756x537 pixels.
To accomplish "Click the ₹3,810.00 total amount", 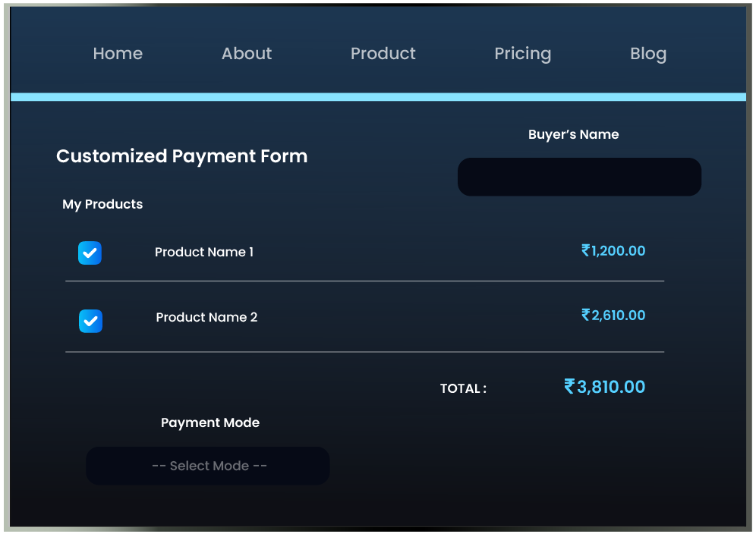I will pyautogui.click(x=604, y=387).
